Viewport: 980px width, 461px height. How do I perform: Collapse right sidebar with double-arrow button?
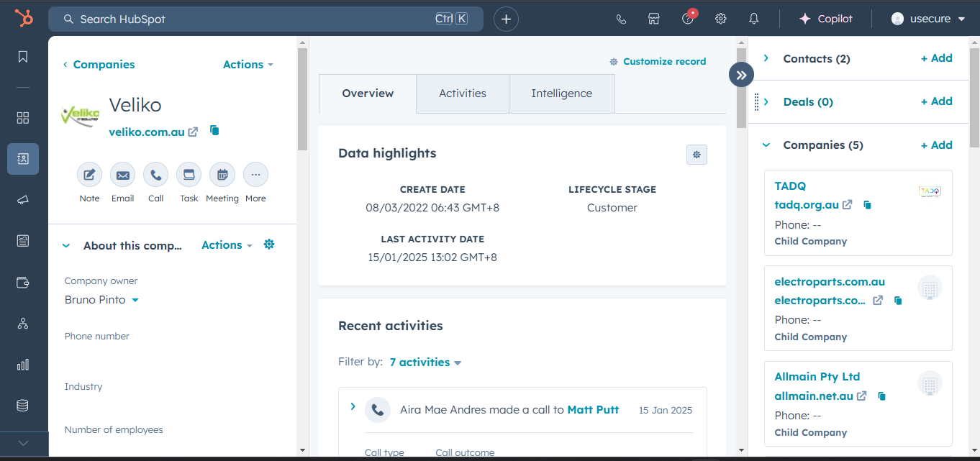point(741,75)
